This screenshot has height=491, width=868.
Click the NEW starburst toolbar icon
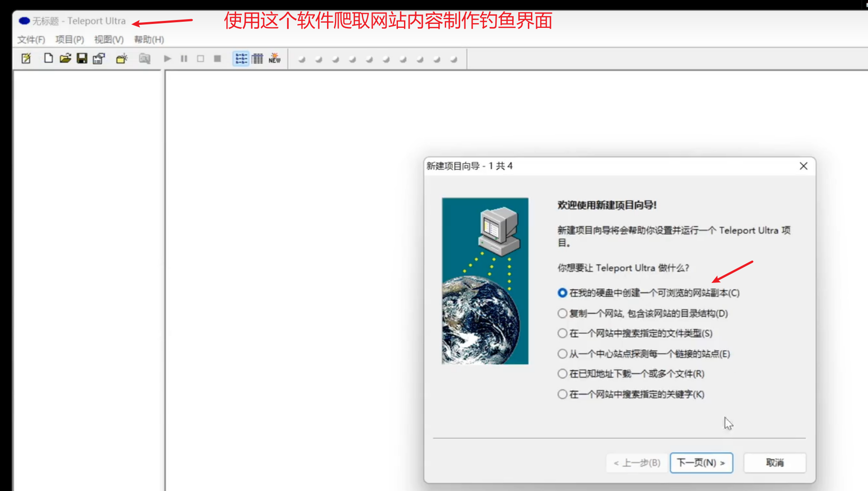(x=274, y=59)
